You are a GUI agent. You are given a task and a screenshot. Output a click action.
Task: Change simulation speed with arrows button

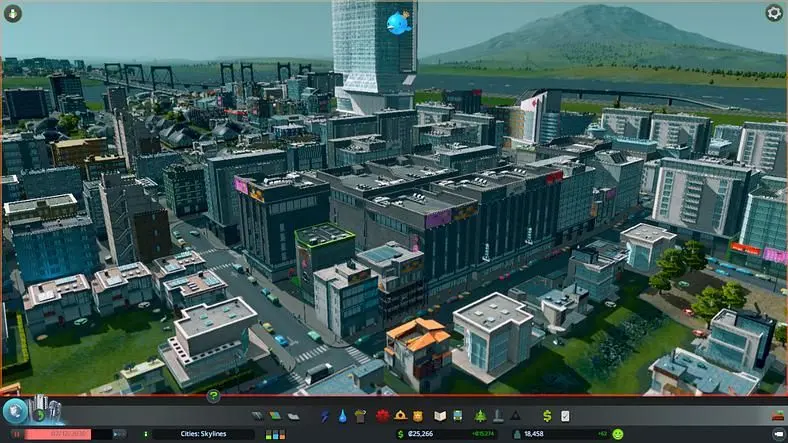120,434
